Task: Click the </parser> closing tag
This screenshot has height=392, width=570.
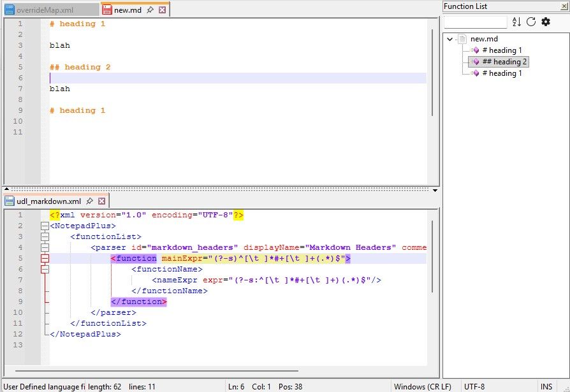Action: [x=113, y=312]
